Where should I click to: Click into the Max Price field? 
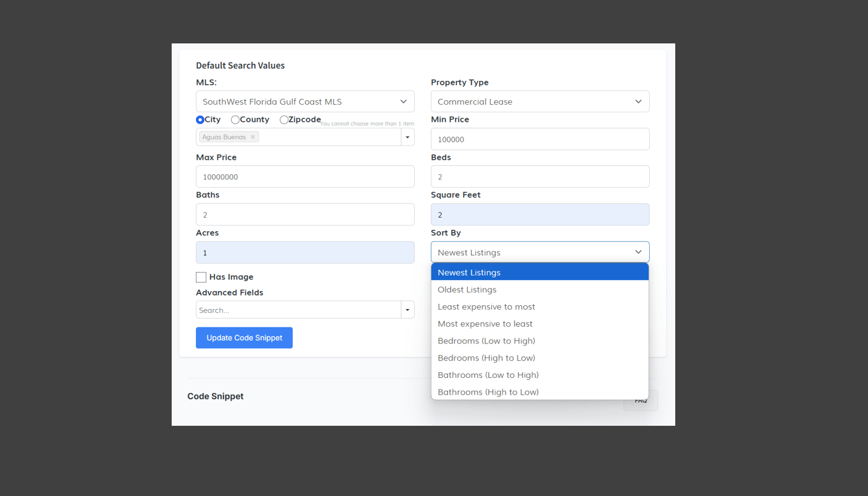point(305,177)
